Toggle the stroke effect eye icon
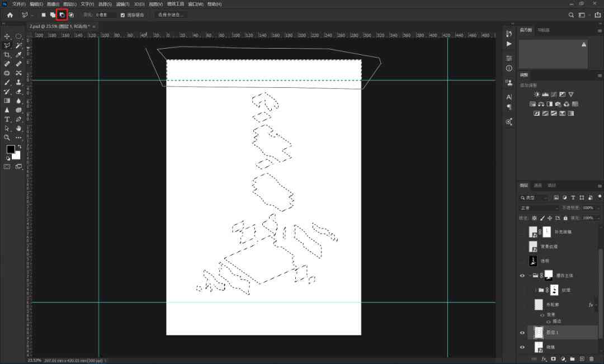 pyautogui.click(x=548, y=322)
